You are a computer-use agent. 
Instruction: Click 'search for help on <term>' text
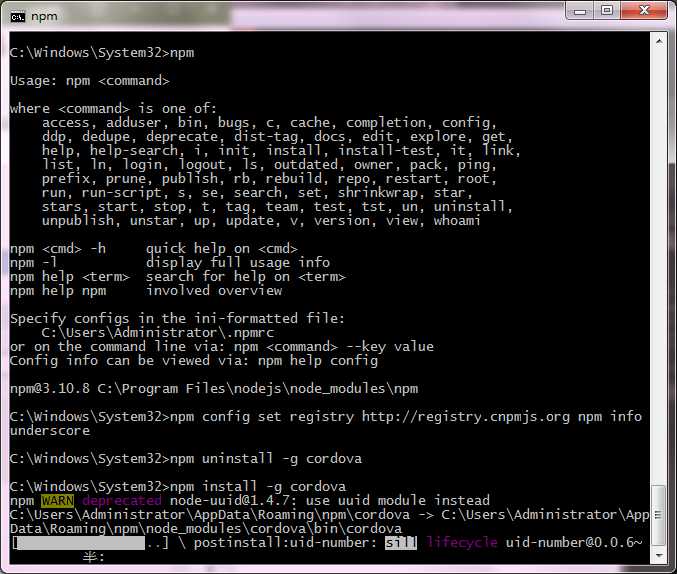point(246,277)
